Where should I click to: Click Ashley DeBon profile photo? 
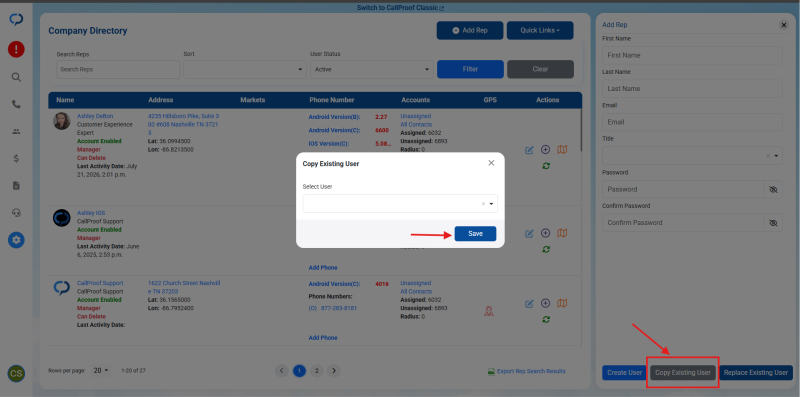62,121
